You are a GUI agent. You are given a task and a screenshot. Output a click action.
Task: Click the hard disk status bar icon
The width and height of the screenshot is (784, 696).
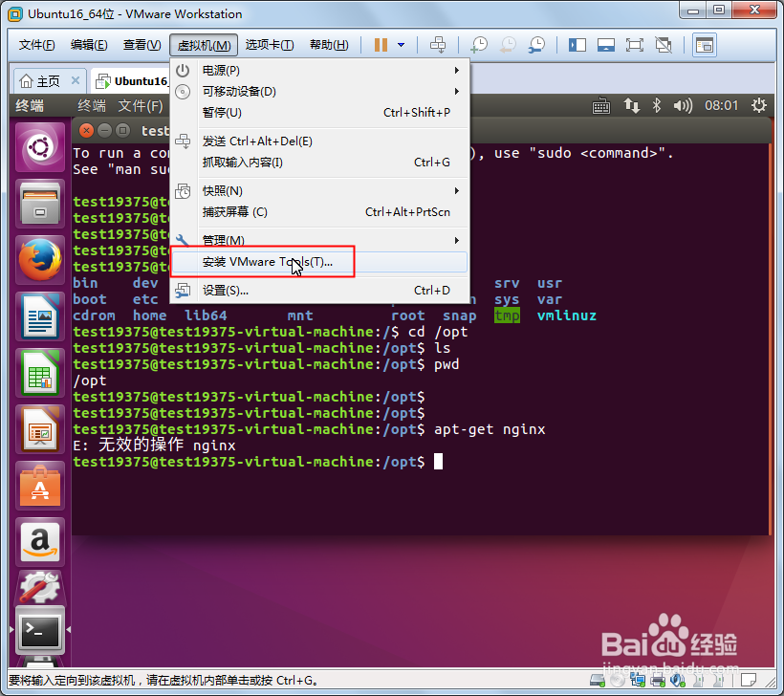pyautogui.click(x=598, y=681)
